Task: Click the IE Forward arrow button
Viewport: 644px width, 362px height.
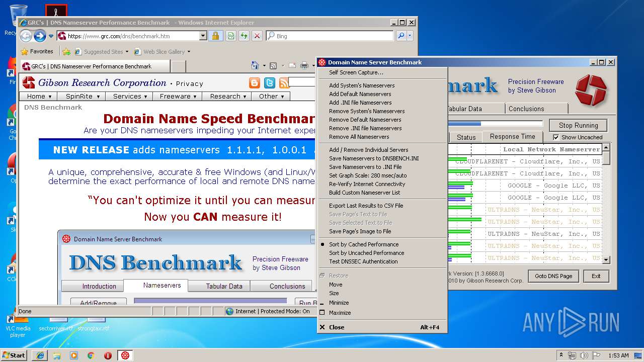Action: pos(40,36)
